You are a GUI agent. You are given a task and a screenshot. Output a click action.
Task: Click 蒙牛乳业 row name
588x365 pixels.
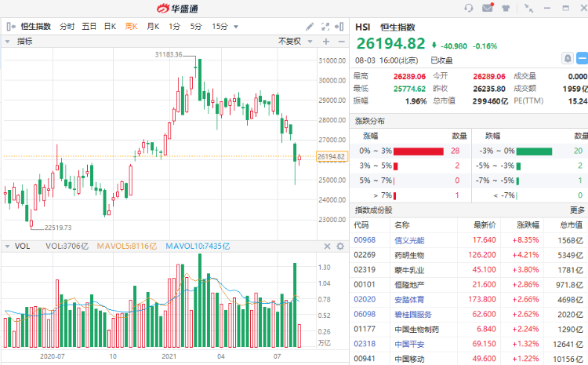click(x=409, y=270)
